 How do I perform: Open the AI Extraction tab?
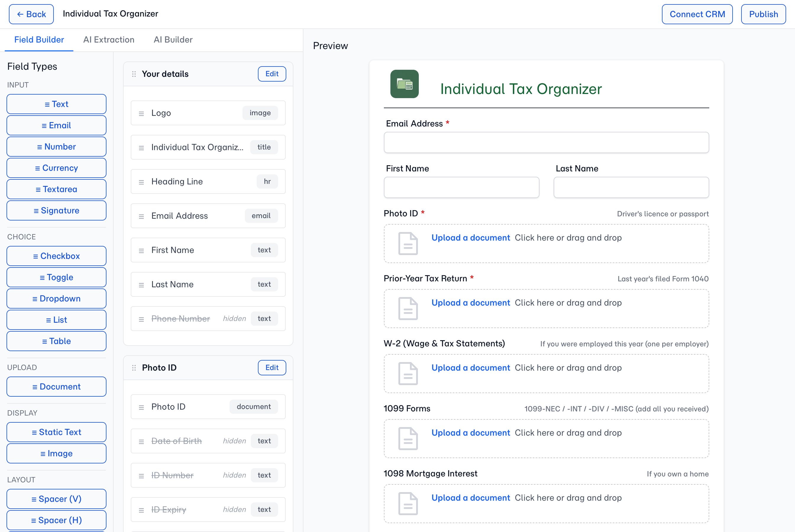point(109,40)
